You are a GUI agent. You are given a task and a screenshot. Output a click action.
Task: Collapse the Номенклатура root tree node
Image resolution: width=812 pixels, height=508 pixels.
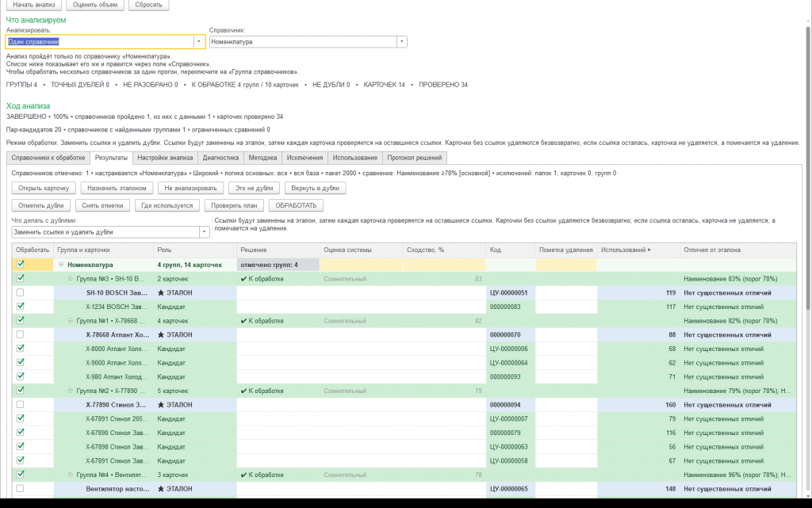[61, 265]
